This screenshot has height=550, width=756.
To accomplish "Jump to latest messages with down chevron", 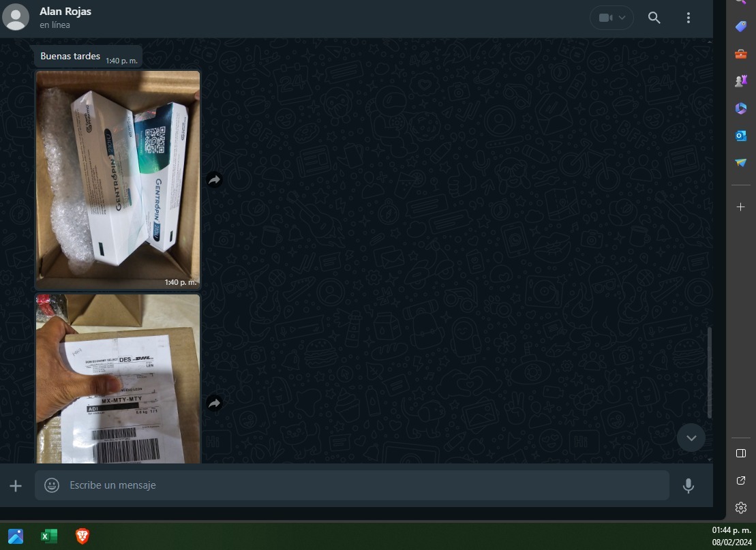I will click(x=691, y=438).
